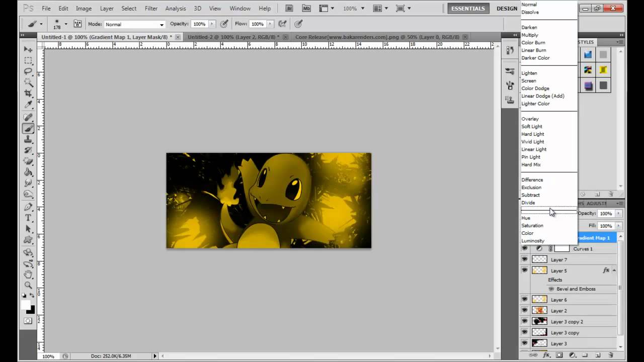The image size is (644, 362).
Task: Select the Horizontal Type tool
Action: pyautogui.click(x=28, y=218)
